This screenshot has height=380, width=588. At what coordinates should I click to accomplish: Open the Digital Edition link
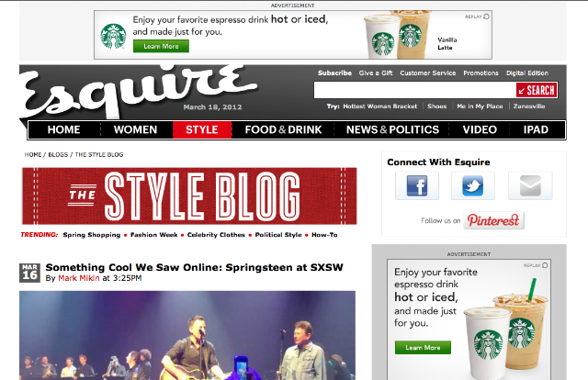pyautogui.click(x=526, y=73)
